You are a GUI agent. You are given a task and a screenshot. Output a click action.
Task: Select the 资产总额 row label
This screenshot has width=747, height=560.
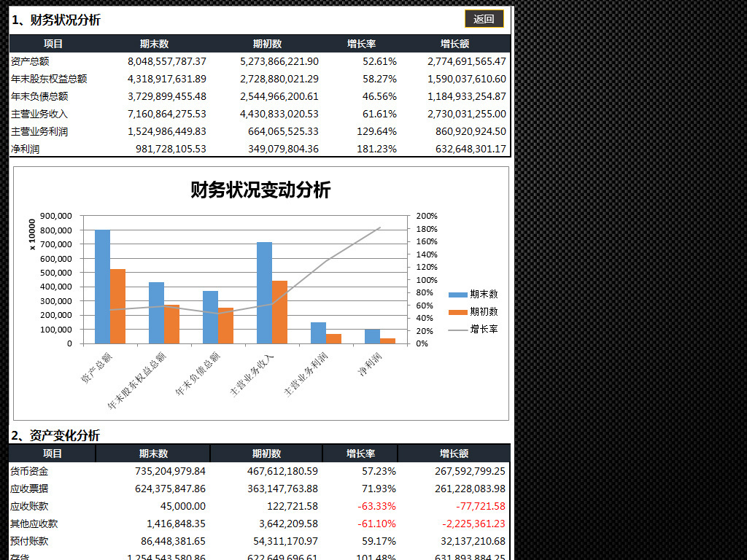coord(30,61)
